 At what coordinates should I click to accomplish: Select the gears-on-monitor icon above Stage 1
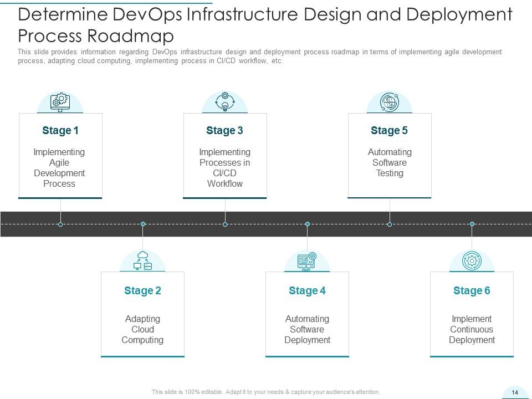tap(59, 101)
